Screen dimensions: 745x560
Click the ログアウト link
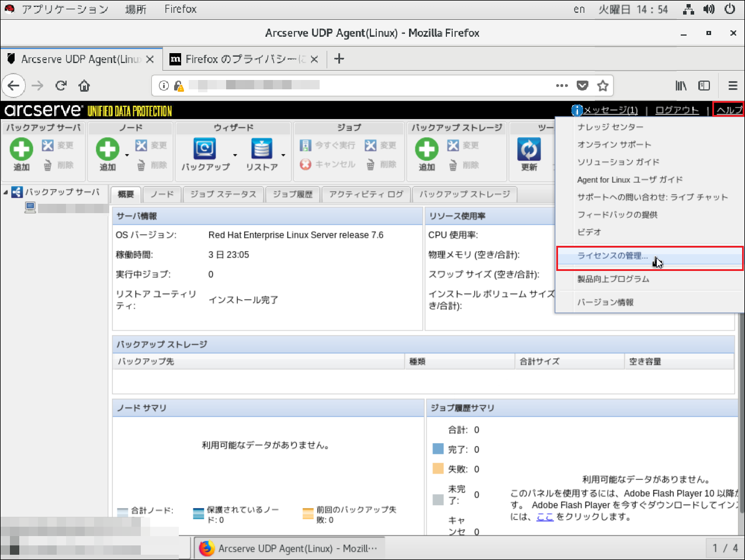(677, 110)
